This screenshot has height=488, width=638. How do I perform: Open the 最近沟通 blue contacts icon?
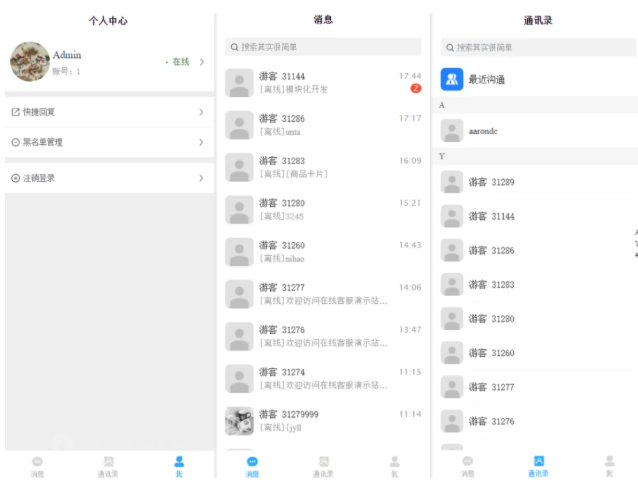pyautogui.click(x=452, y=79)
